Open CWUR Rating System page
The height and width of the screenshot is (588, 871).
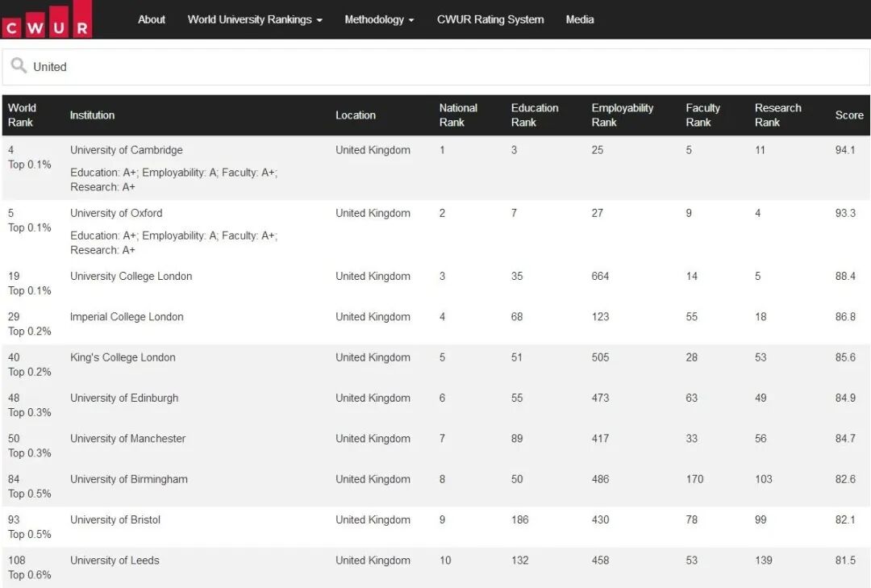pos(490,19)
